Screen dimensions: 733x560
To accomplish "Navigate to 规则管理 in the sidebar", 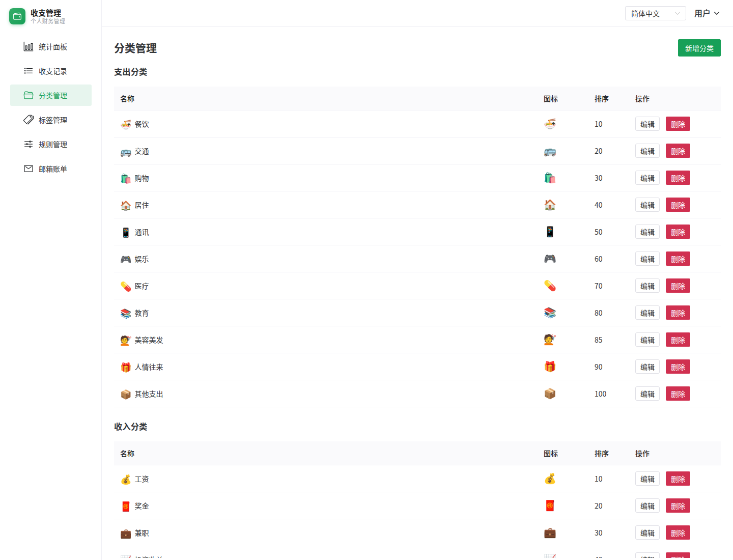I will click(x=51, y=145).
